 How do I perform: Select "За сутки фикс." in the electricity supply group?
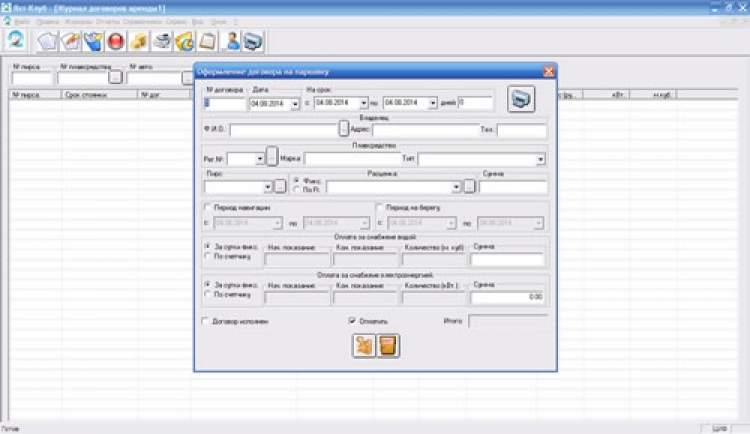(x=208, y=284)
